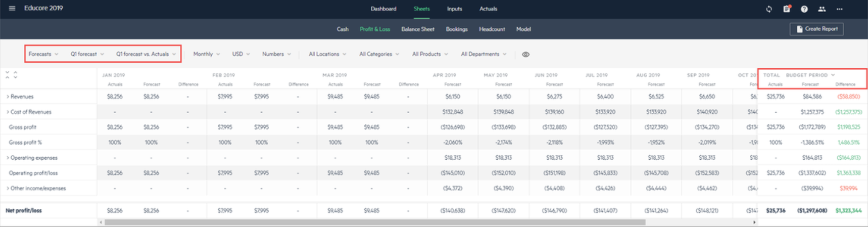Image resolution: width=868 pixels, height=227 pixels.
Task: Click the JUN 2019 column header
Action: tap(546, 75)
